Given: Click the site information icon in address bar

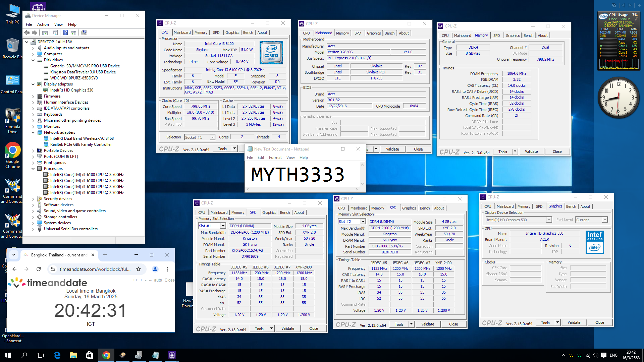Looking at the screenshot, I should (x=53, y=269).
